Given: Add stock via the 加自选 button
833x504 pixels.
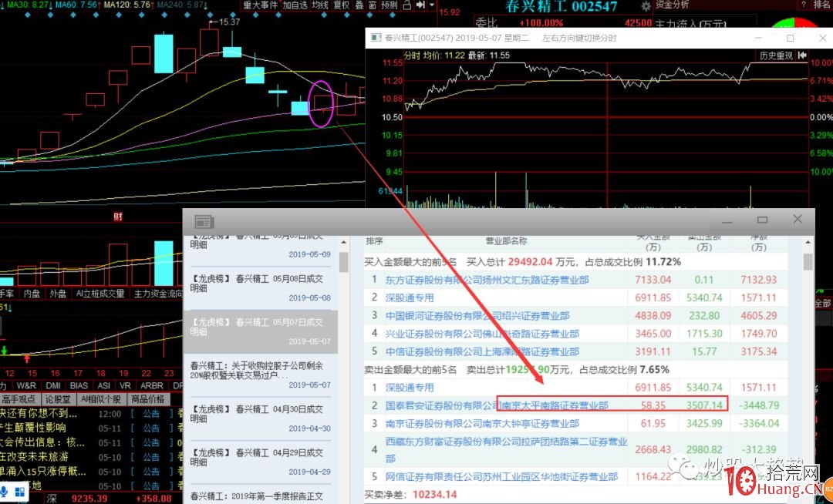Looking at the screenshot, I should coord(295,5).
